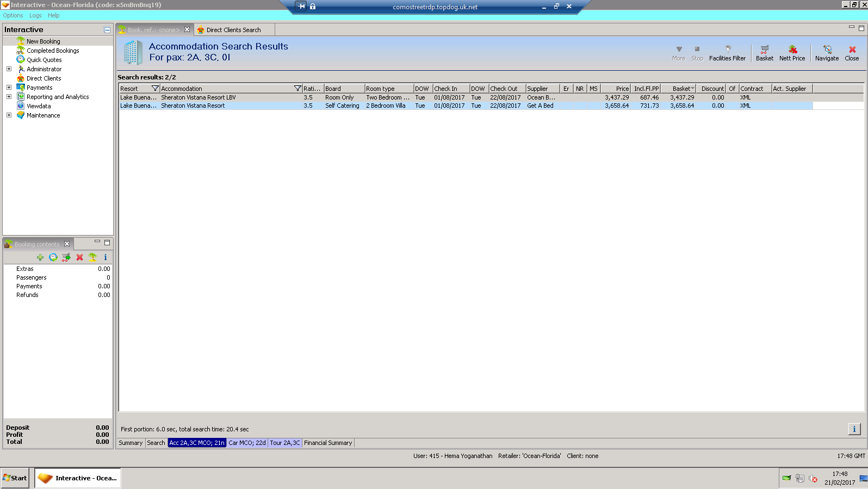
Task: Click the Payments dollar-card icon
Action: pos(21,87)
